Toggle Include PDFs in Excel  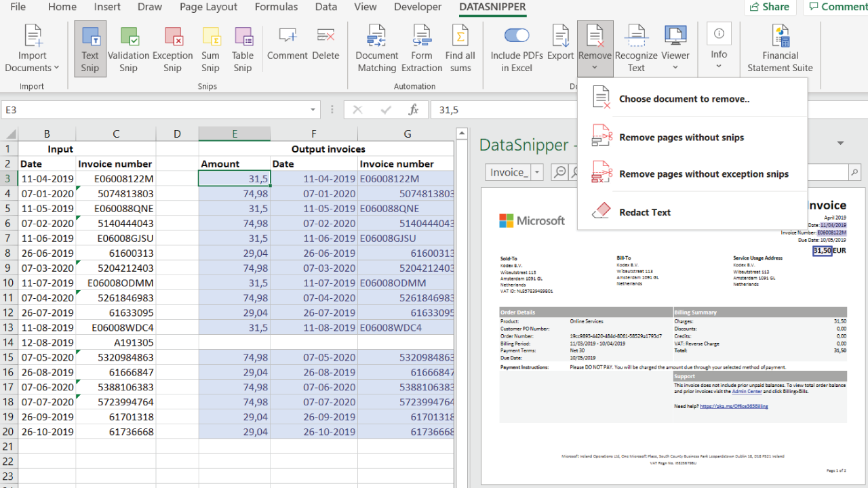(x=516, y=35)
